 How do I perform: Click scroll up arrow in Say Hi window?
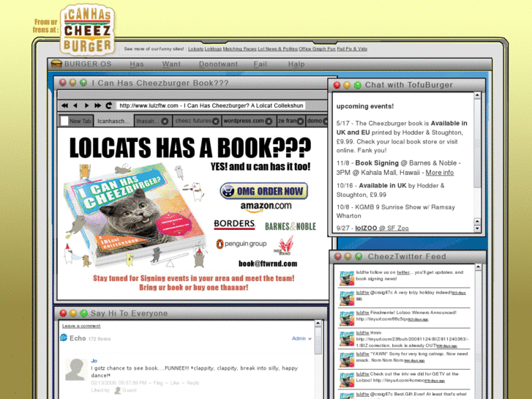[318, 323]
